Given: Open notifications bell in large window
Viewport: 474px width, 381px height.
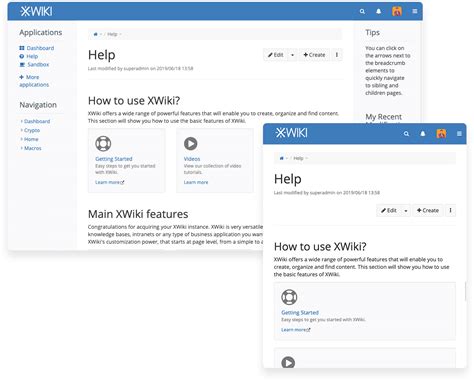Looking at the screenshot, I should click(379, 12).
